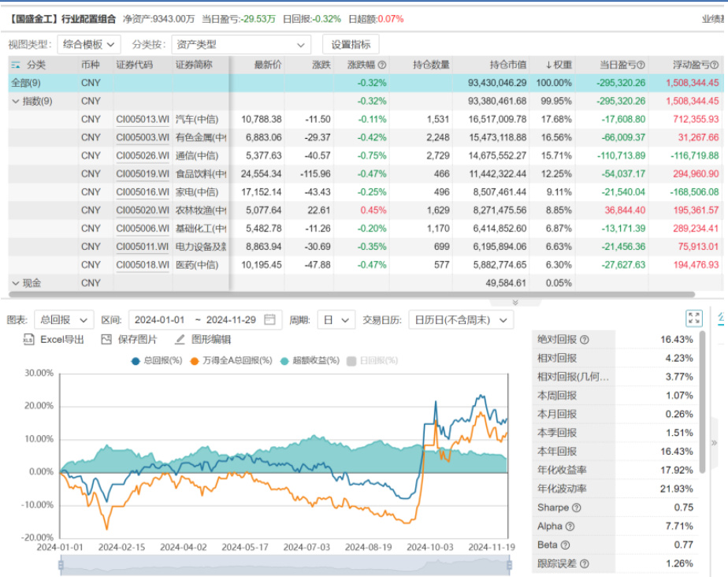
Task: Click the help icon next to Alpha
Action: pos(570,527)
